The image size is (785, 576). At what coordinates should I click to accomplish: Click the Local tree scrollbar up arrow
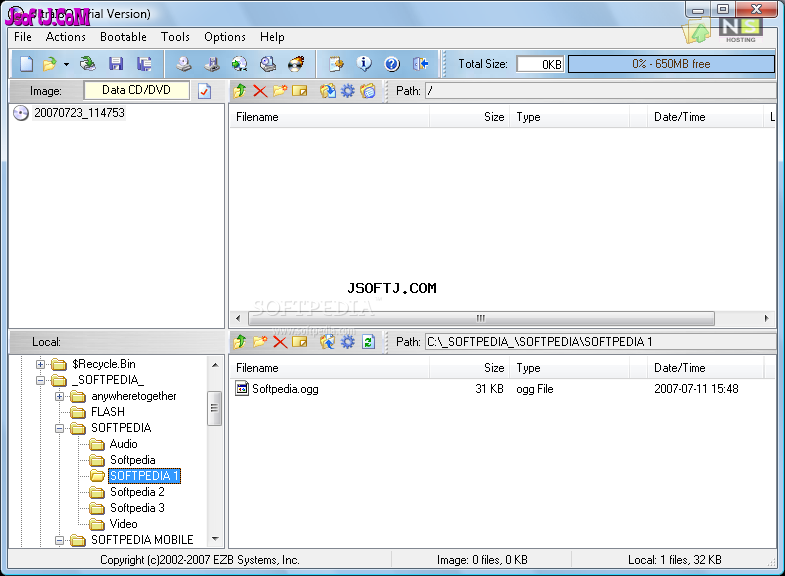(x=215, y=365)
